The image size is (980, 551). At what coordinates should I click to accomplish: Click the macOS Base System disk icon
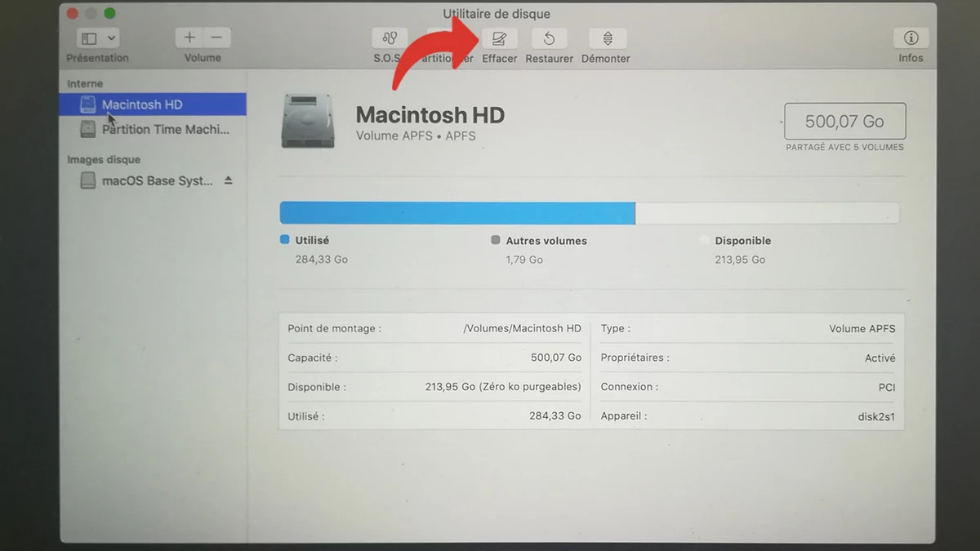click(x=87, y=180)
